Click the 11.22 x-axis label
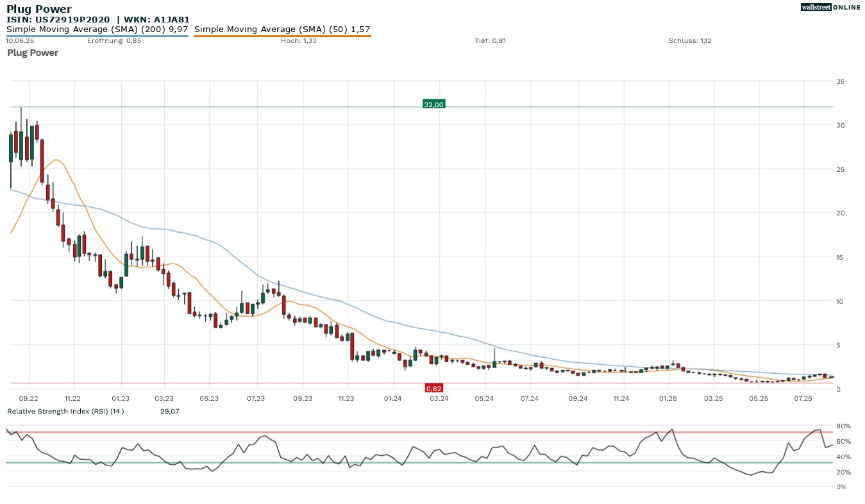This screenshot has height=504, width=865. coord(72,398)
